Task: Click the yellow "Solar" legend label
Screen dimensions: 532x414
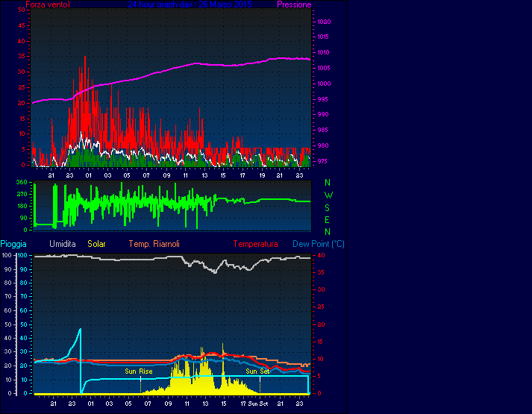Action: point(96,244)
